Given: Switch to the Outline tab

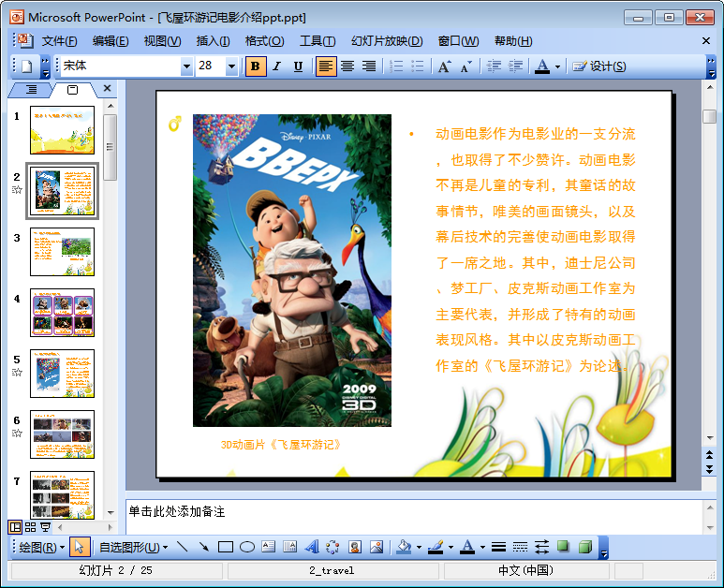Looking at the screenshot, I should click(31, 90).
